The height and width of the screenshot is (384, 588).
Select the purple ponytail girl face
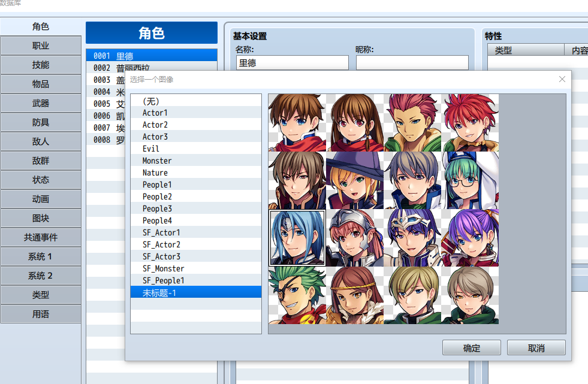pos(470,238)
